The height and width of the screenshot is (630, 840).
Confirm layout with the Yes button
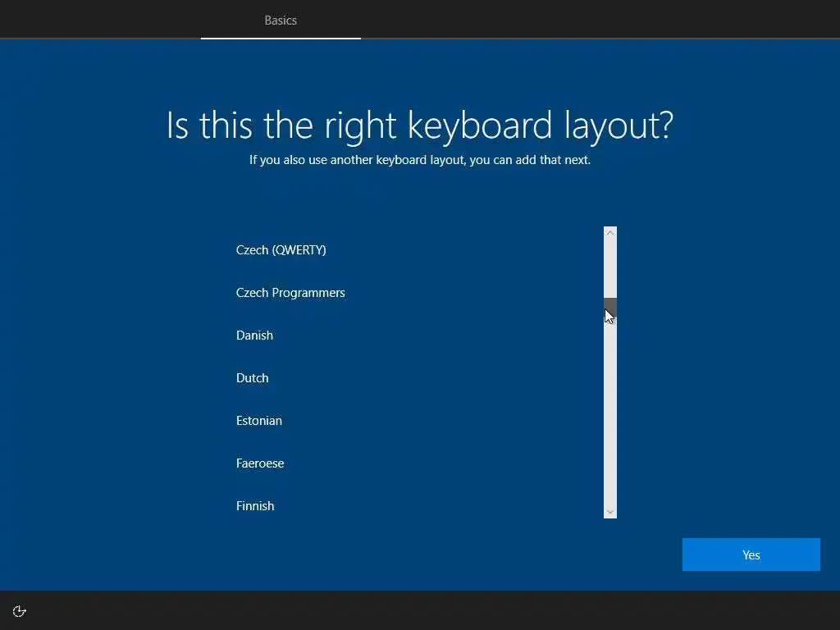click(x=751, y=555)
